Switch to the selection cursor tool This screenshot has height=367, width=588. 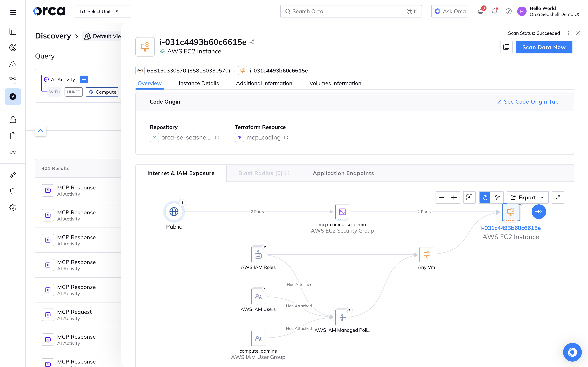[x=497, y=197]
